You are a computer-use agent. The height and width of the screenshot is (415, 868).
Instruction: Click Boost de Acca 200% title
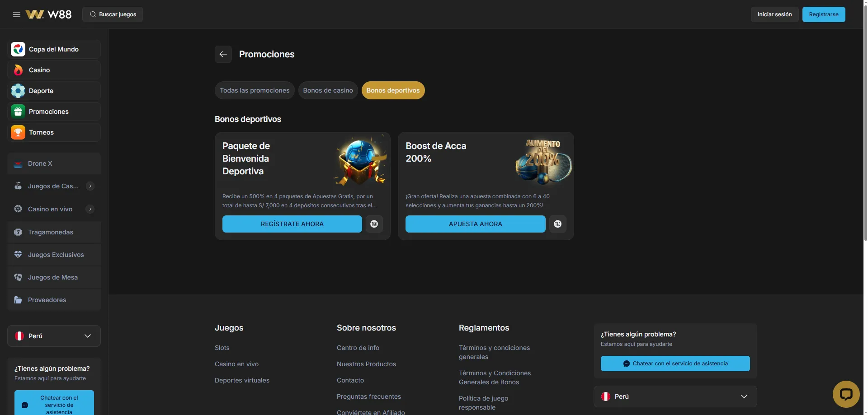[436, 152]
